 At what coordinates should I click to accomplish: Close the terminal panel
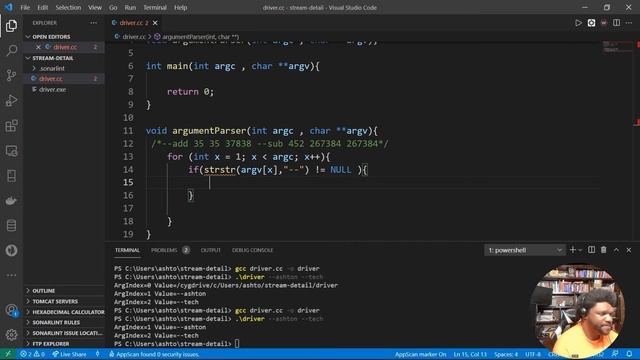click(x=629, y=250)
